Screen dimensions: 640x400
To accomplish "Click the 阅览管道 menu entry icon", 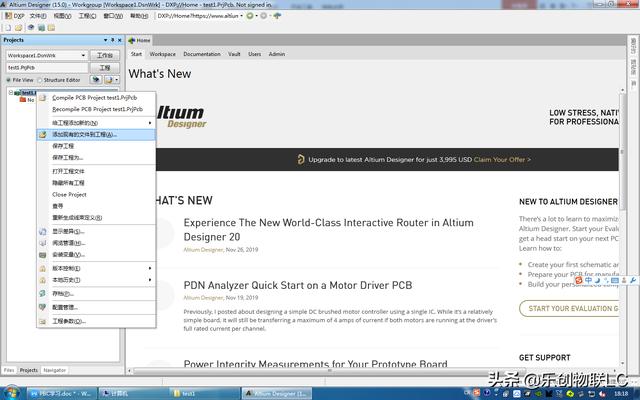I will click(x=42, y=243).
